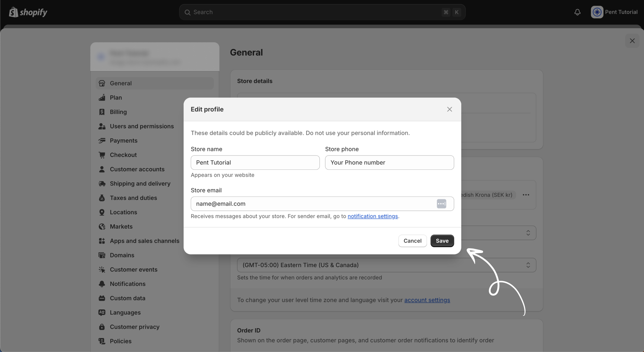Click the Customer events icon

[x=102, y=270]
